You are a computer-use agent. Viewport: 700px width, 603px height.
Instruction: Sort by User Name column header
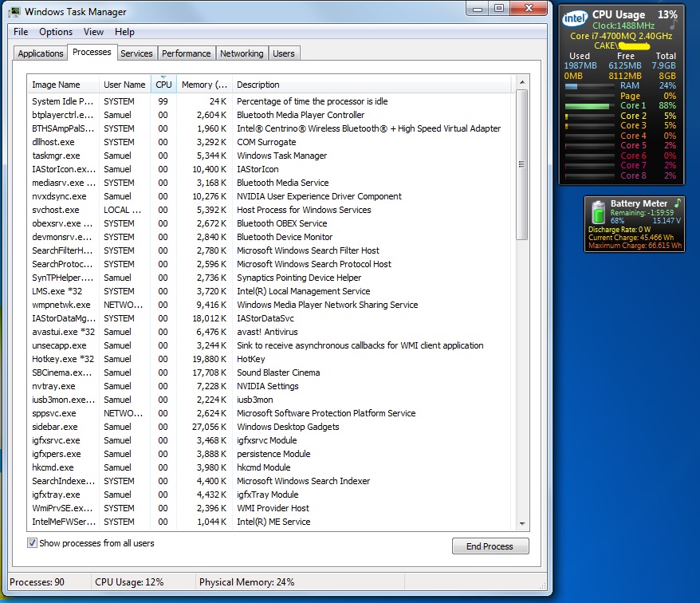point(124,85)
